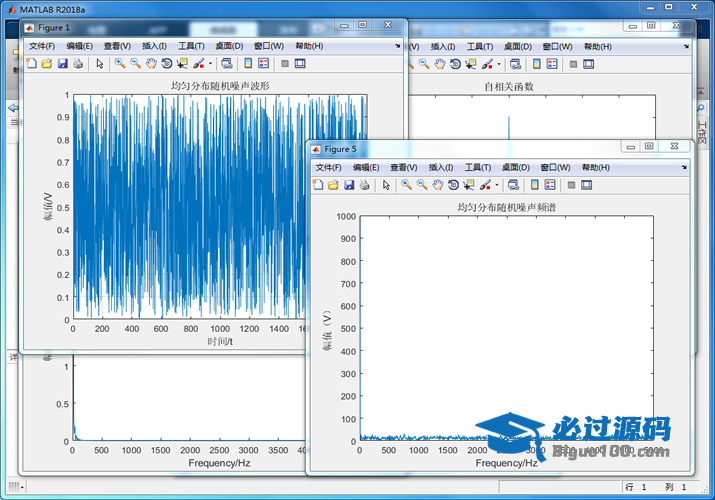This screenshot has width=715, height=500.
Task: Click Print icon in Figure 5 toolbar
Action: click(365, 185)
